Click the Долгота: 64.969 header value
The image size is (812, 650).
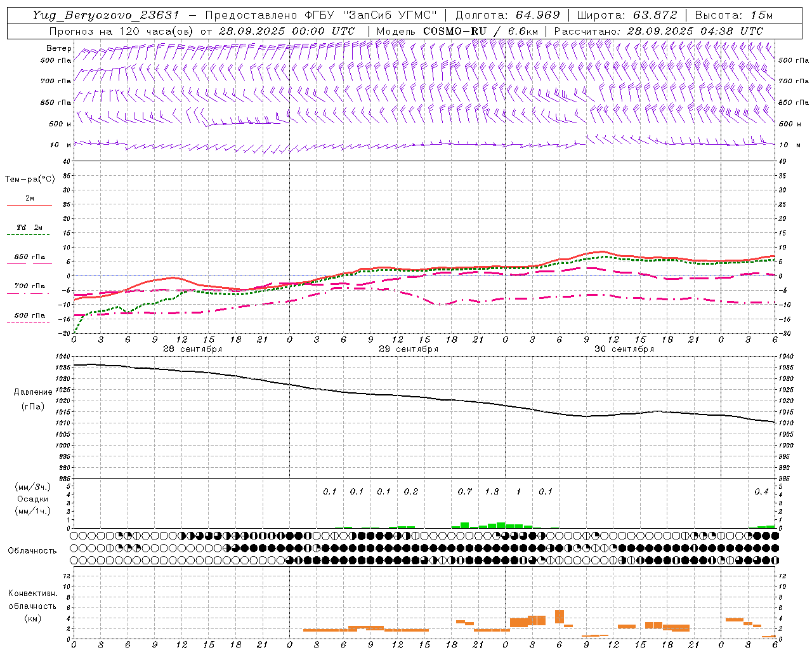pyautogui.click(x=507, y=15)
